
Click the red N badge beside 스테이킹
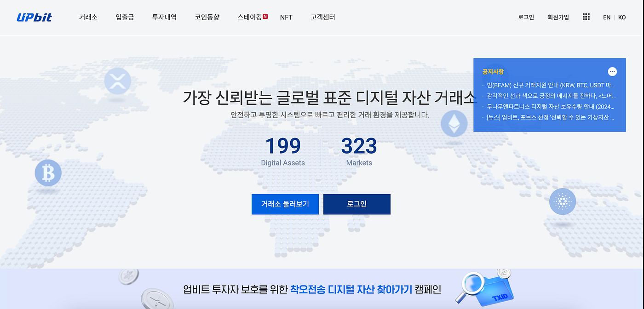click(x=265, y=17)
